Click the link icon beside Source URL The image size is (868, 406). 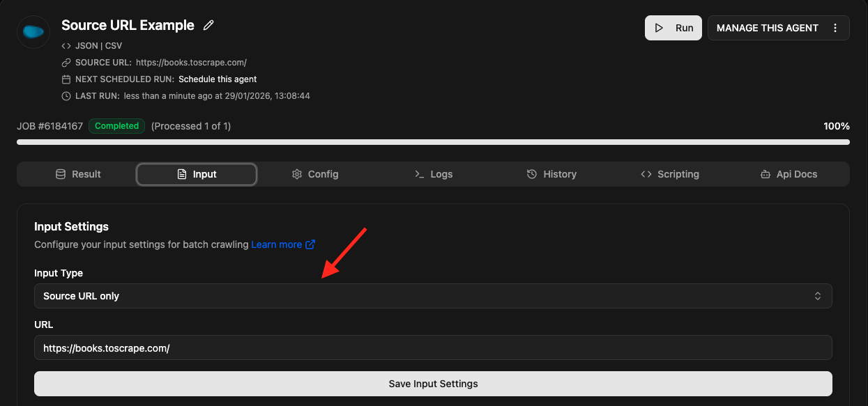tap(66, 63)
